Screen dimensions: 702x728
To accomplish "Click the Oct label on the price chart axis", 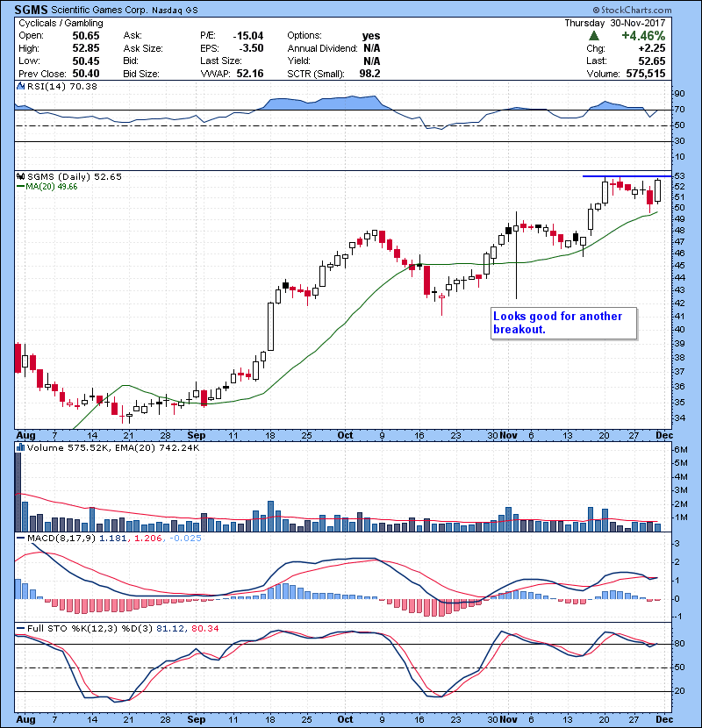I will 345,436.
